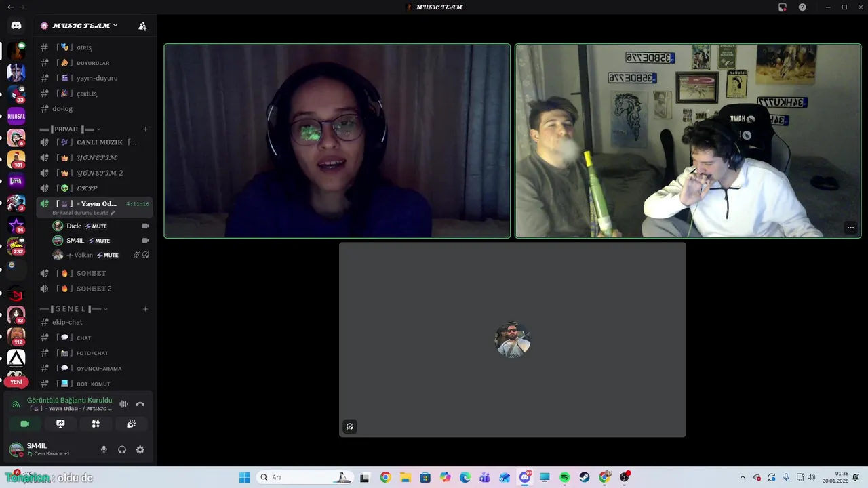868x488 pixels.
Task: Open the soundboard button
Action: click(132, 424)
